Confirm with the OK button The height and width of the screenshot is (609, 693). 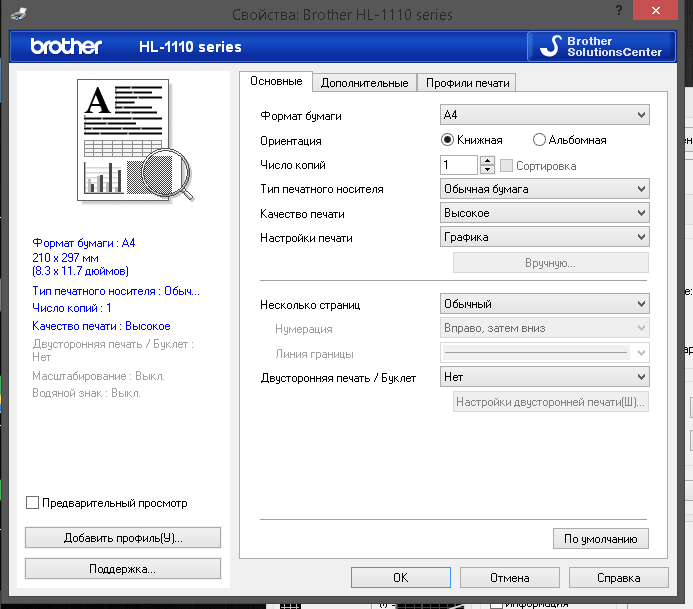click(x=401, y=578)
